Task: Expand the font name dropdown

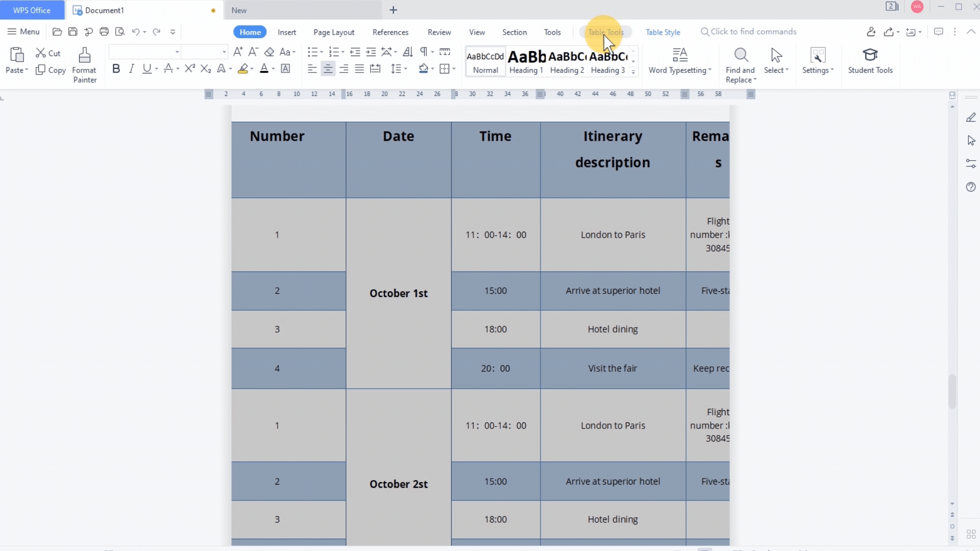Action: (177, 52)
